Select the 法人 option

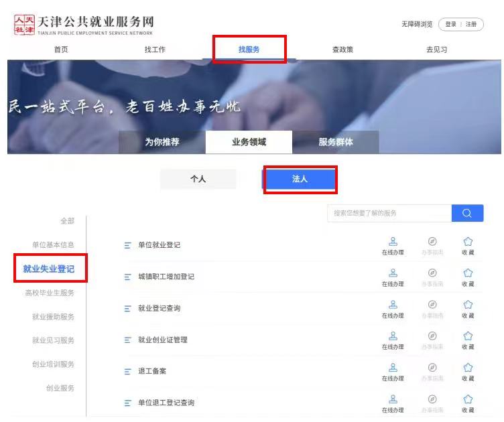pyautogui.click(x=299, y=179)
